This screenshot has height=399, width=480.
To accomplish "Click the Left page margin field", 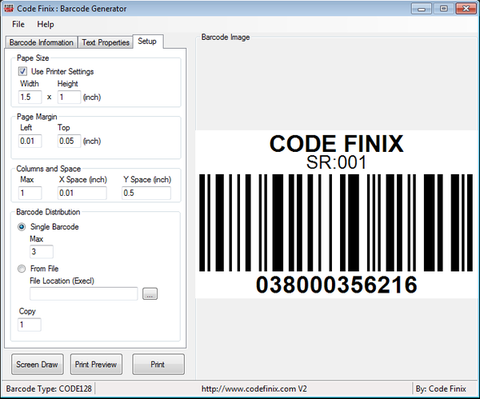I will point(30,141).
